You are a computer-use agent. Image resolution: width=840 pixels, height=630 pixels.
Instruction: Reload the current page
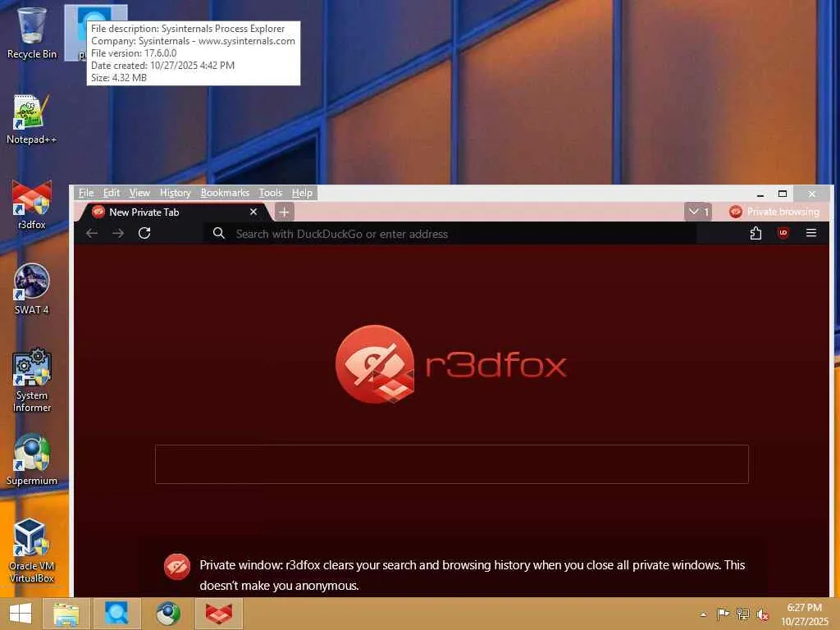(144, 233)
